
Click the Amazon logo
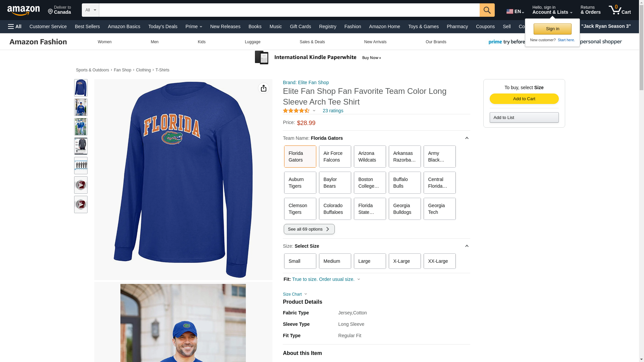point(23,10)
